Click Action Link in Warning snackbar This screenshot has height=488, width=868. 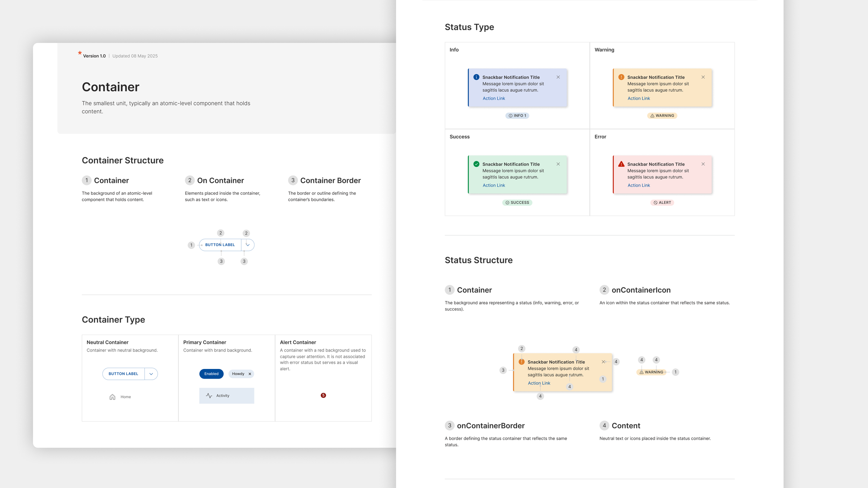pyautogui.click(x=639, y=98)
